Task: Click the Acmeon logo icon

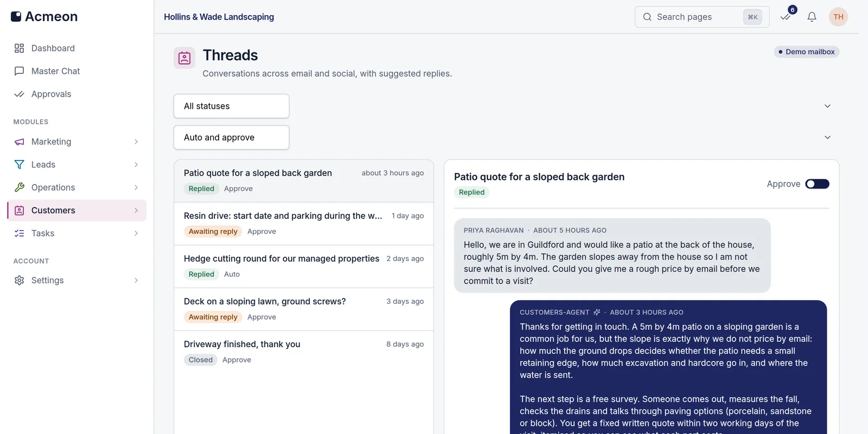Action: [16, 17]
